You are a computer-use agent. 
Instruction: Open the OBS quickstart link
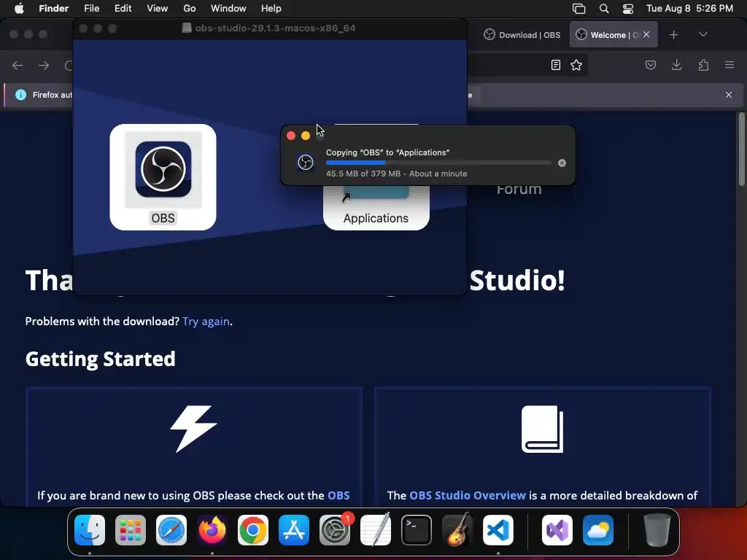pyautogui.click(x=338, y=495)
